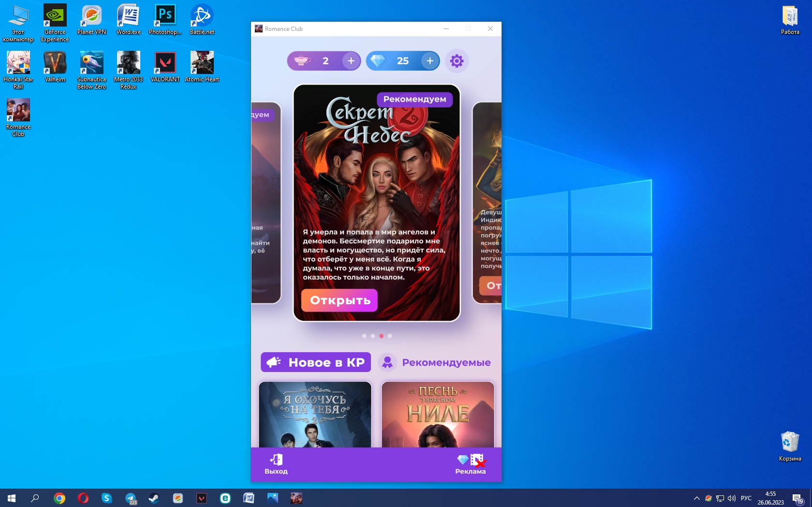Open Telegram from the taskbar
812x507 pixels.
pyautogui.click(x=131, y=498)
